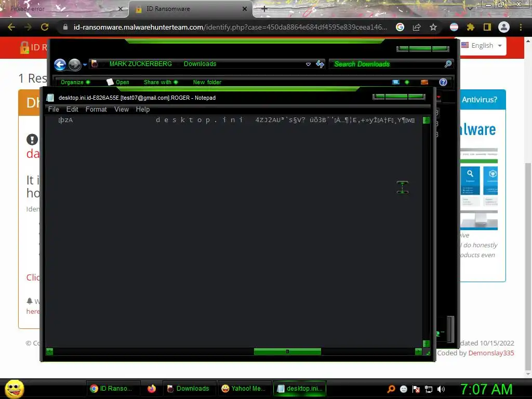Click the Chrome address bar URL
This screenshot has height=399, width=532.
[x=230, y=27]
